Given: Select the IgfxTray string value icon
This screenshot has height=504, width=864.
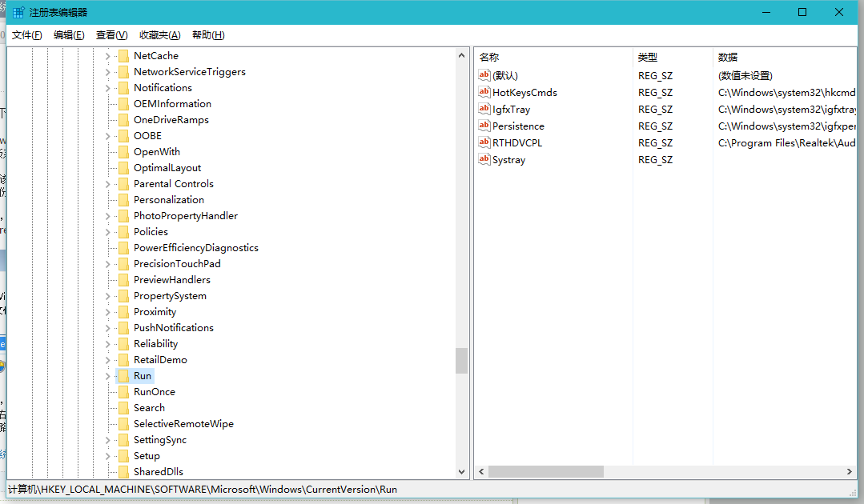Looking at the screenshot, I should (484, 109).
